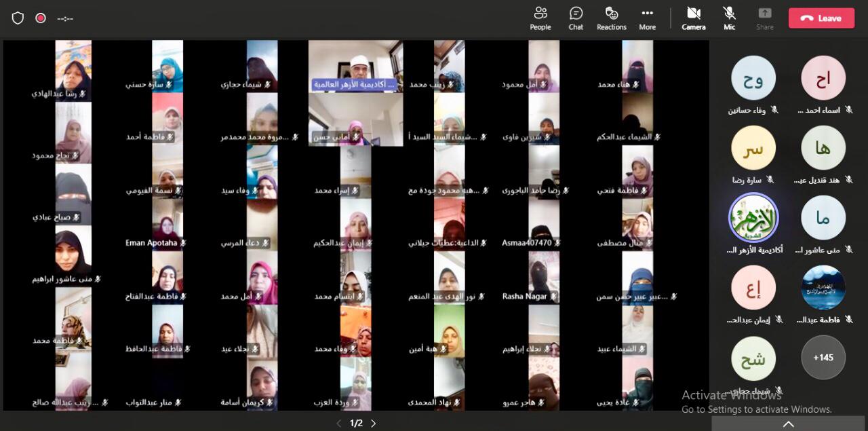Open the Reactions menu
Screen dimensions: 868x431
[611, 18]
